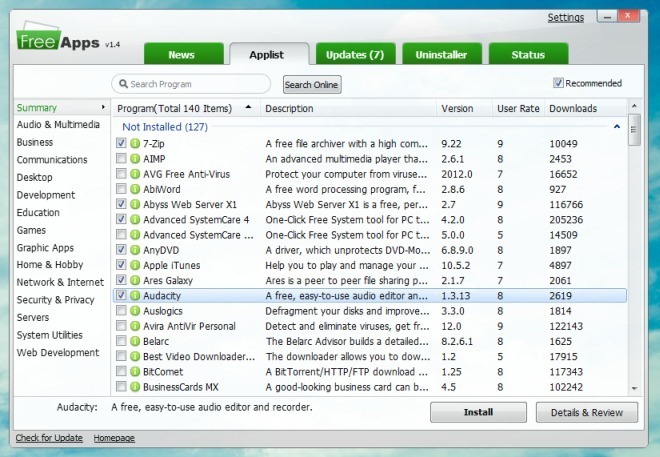Select the System Utilities category
The height and width of the screenshot is (457, 660).
[x=50, y=335]
